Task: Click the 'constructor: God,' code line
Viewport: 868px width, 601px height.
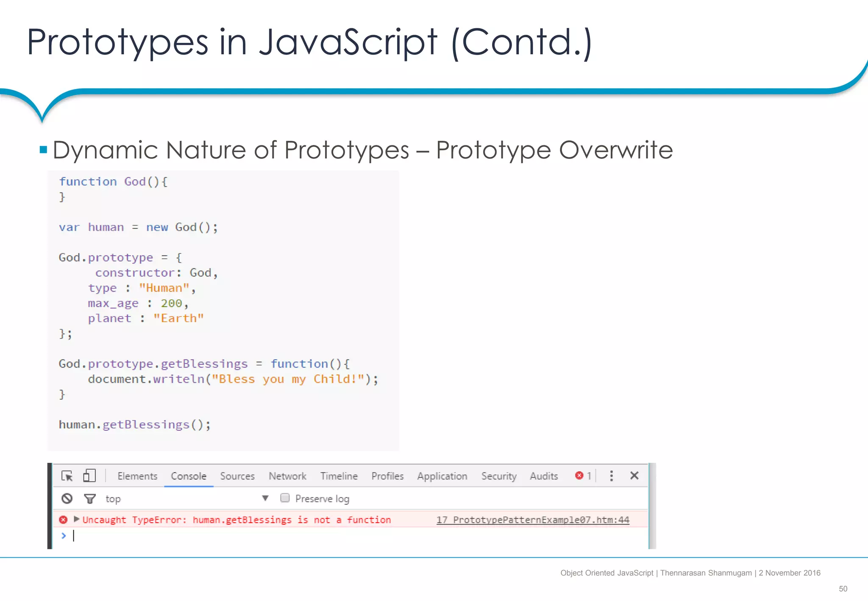Action: click(156, 273)
